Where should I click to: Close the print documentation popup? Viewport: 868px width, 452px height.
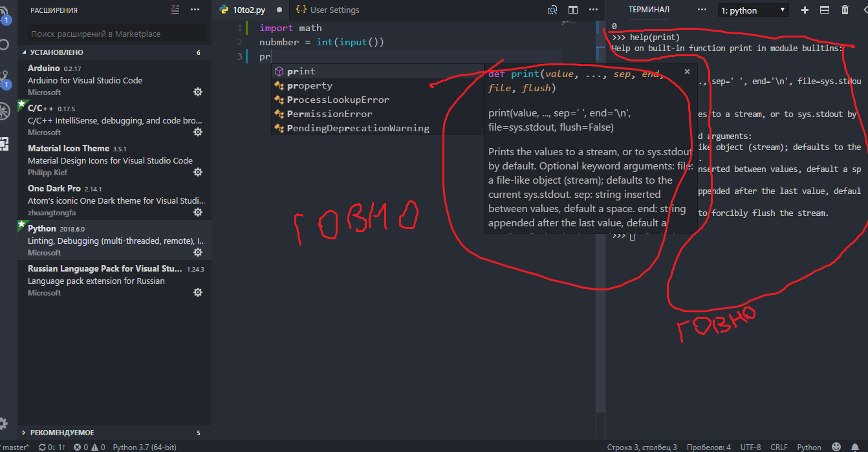[x=687, y=72]
